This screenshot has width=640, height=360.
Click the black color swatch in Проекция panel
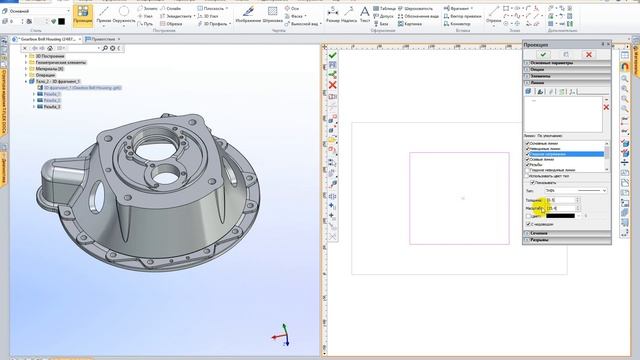[x=560, y=216]
